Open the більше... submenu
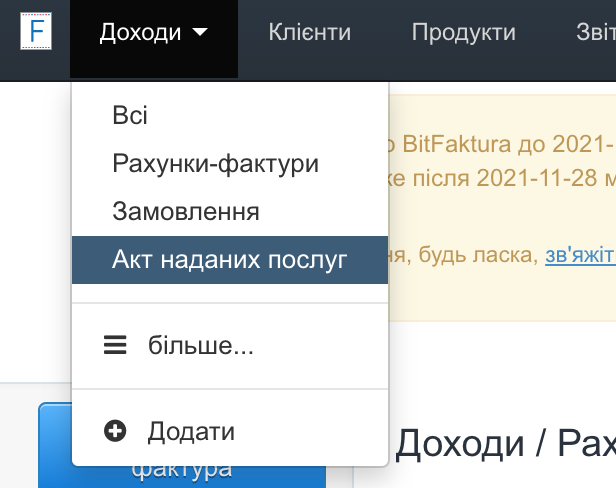 click(230, 345)
